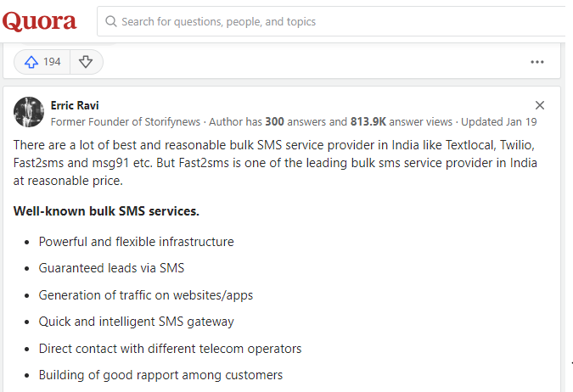Click the "Quick and intelligent SMS gateway" bullet
This screenshot has width=573, height=392.
(136, 322)
